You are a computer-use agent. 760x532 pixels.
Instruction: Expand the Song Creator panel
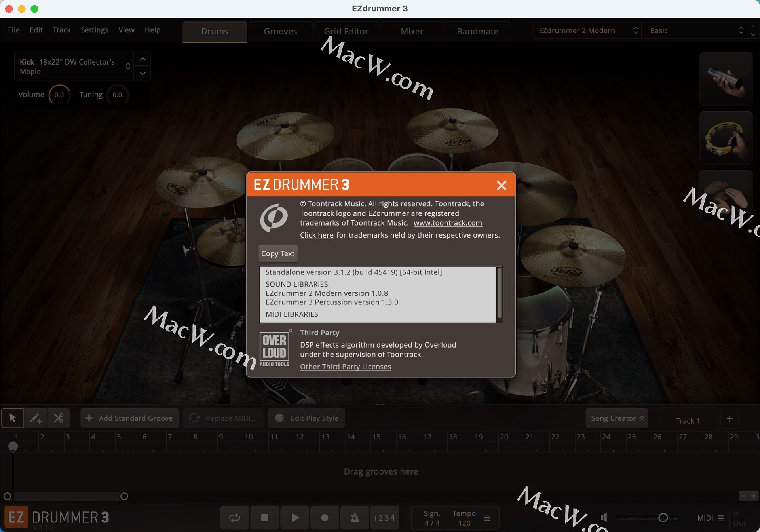[x=617, y=418]
